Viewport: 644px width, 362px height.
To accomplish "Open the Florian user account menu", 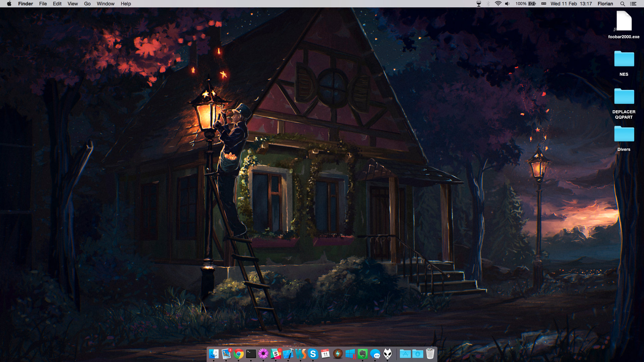I will tap(605, 4).
